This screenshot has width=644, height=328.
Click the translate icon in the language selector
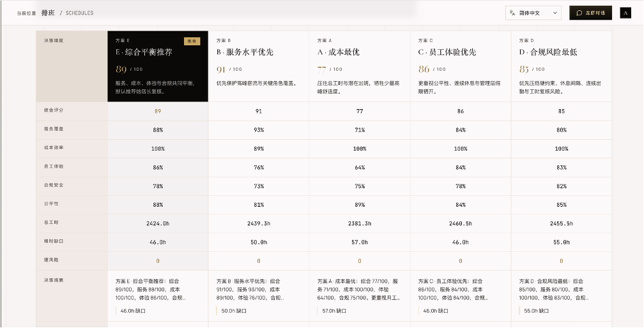click(x=512, y=13)
